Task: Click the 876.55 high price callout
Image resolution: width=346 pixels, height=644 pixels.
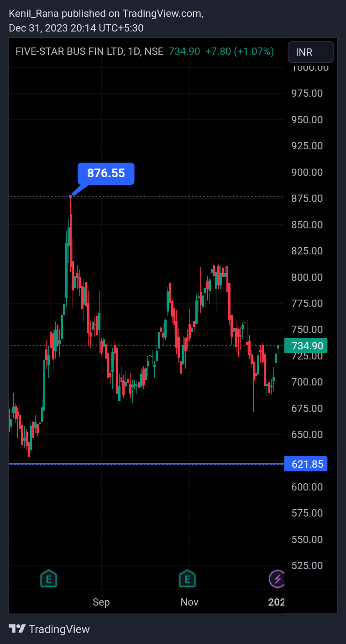Action: tap(106, 174)
